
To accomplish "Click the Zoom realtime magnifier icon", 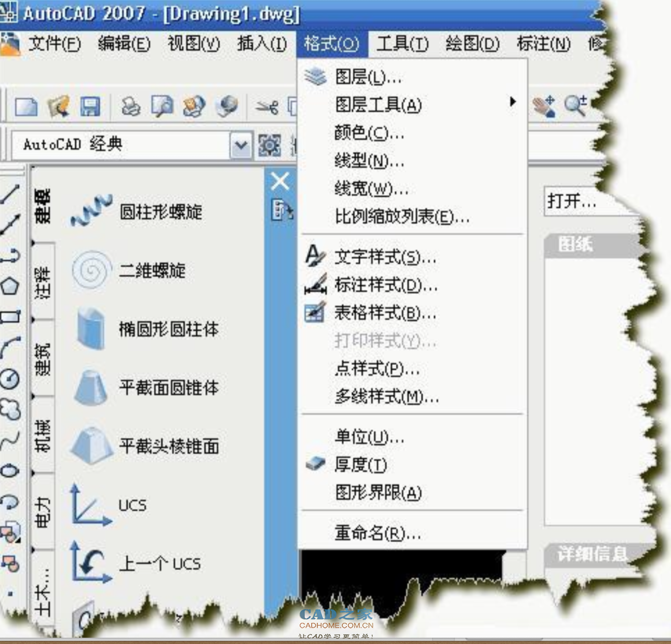I will [x=575, y=106].
